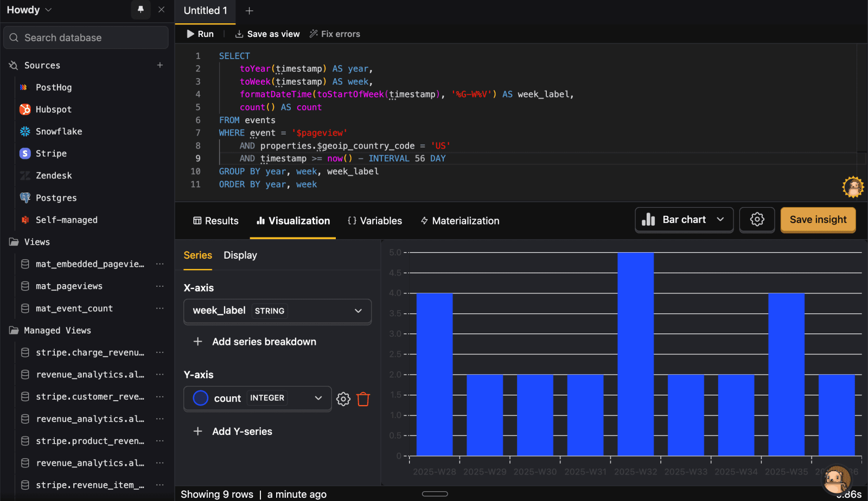Switch to the Untitled 1 tab
This screenshot has height=501, width=868.
[x=205, y=11]
